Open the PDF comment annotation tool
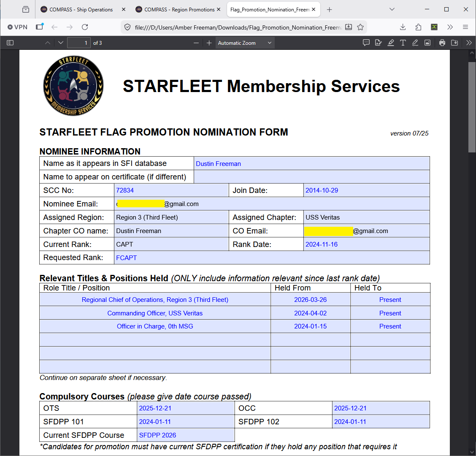The height and width of the screenshot is (456, 476). click(366, 43)
